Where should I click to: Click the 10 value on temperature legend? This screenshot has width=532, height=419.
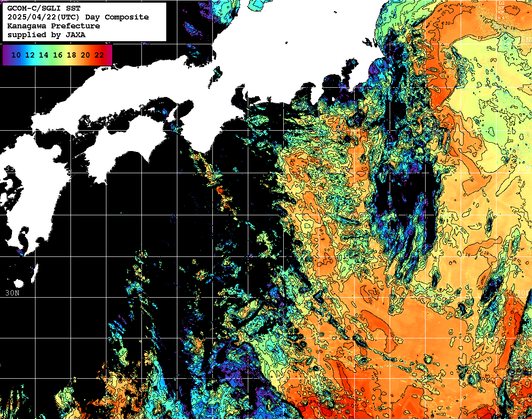click(16, 55)
